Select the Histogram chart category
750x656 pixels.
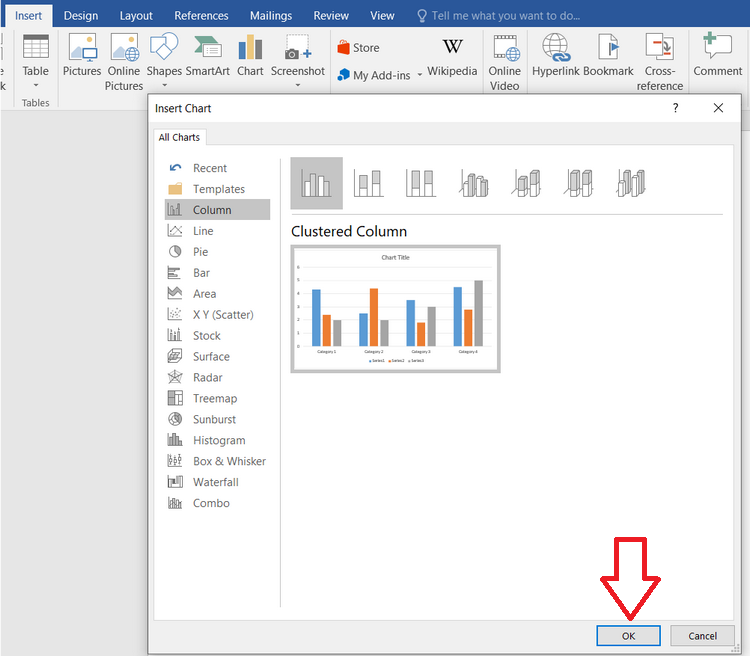click(x=218, y=440)
